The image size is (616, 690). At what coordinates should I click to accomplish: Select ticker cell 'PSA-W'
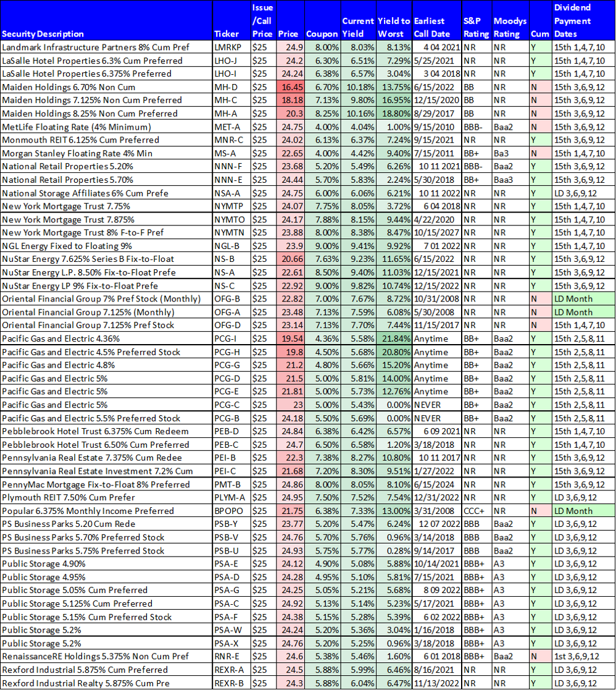[x=231, y=629]
